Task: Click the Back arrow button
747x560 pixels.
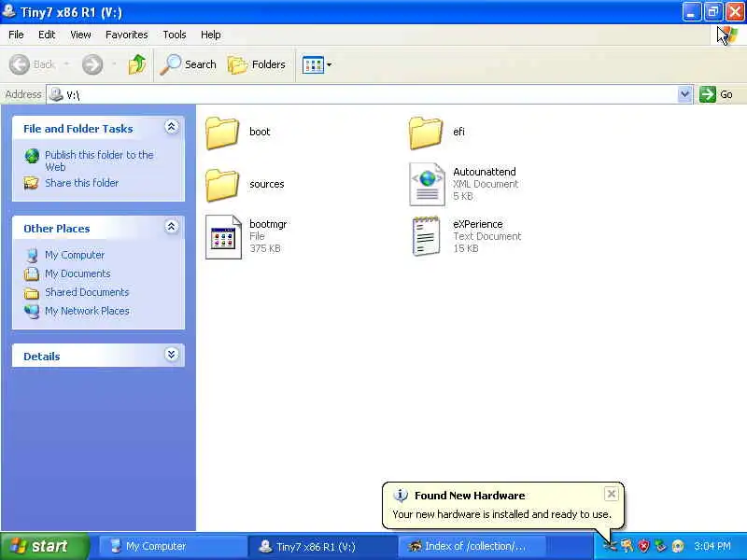Action: click(33, 64)
